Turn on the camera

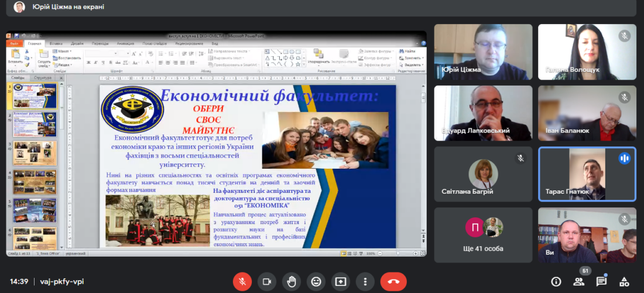coord(267,281)
